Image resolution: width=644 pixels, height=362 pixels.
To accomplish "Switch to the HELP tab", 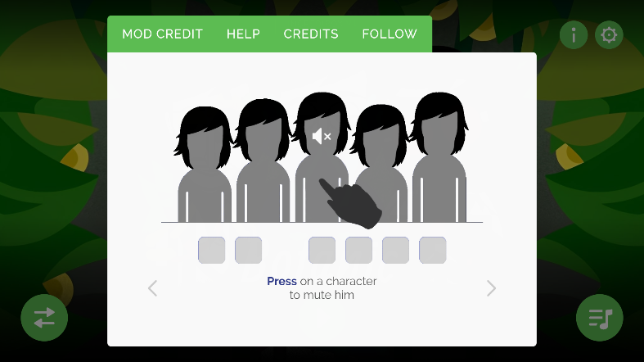I will tap(243, 34).
